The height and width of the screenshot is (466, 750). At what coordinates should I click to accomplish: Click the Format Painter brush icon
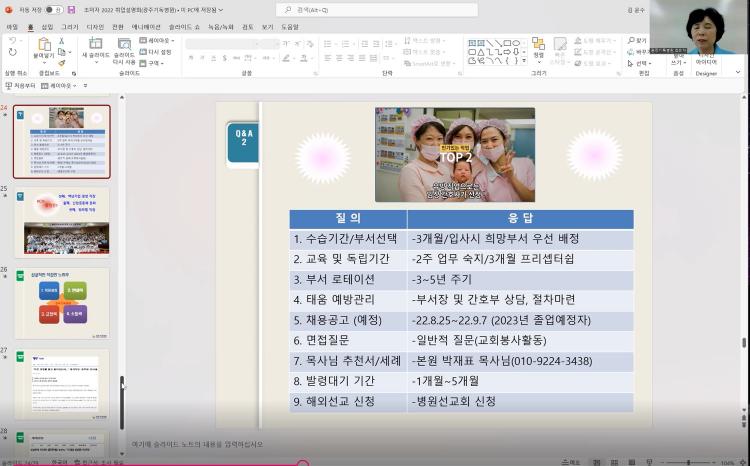coord(61,62)
